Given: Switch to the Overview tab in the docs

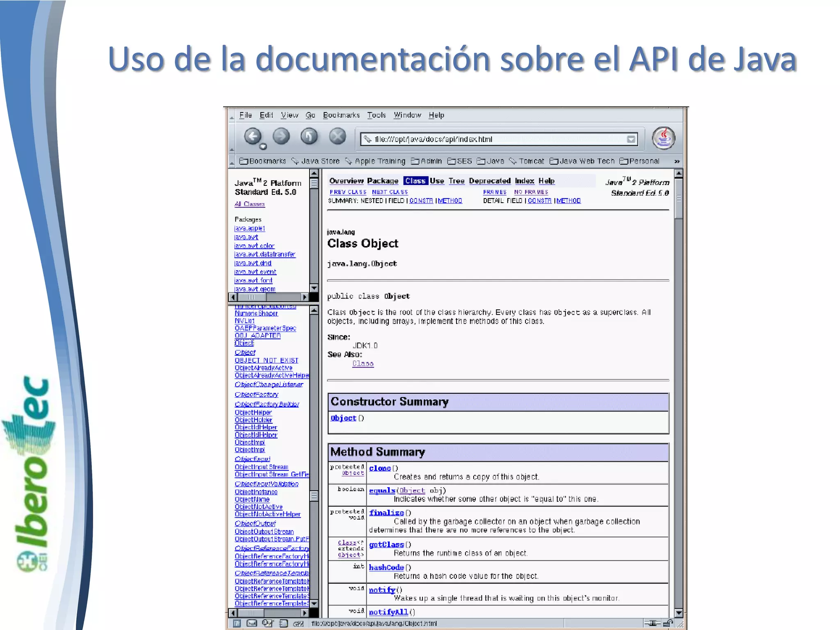Looking at the screenshot, I should click(x=346, y=181).
